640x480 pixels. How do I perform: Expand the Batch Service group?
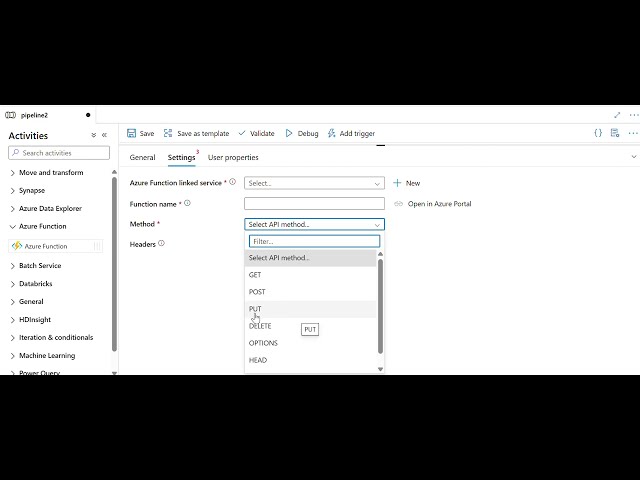[13, 266]
